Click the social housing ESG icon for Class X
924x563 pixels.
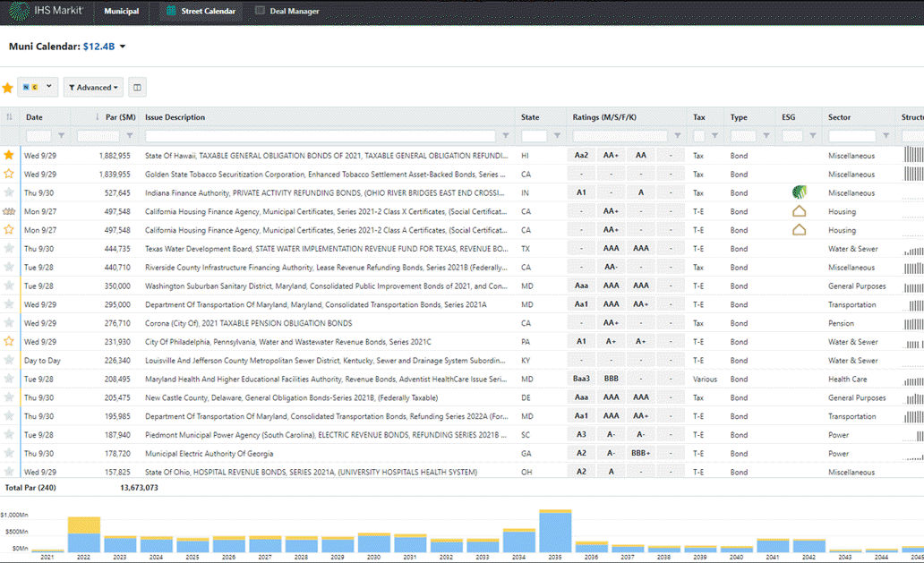click(x=799, y=211)
